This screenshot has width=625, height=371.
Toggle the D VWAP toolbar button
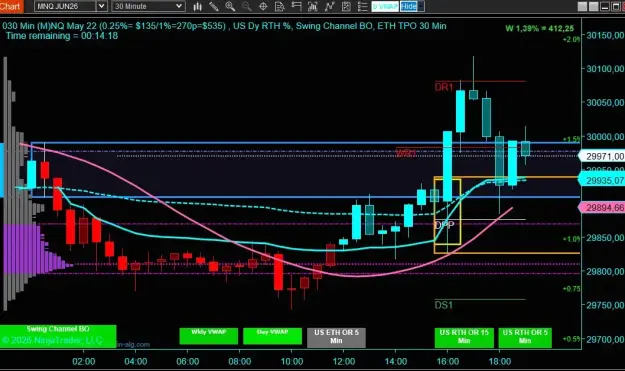[385, 6]
